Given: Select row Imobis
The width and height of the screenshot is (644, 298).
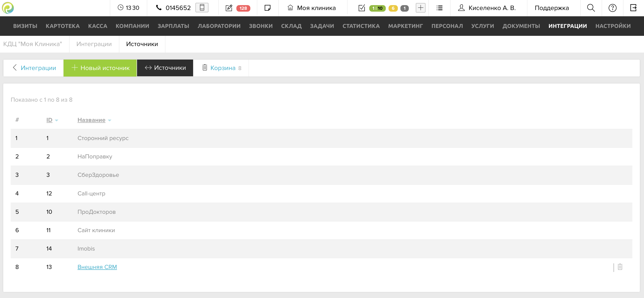Looking at the screenshot, I should tap(321, 248).
